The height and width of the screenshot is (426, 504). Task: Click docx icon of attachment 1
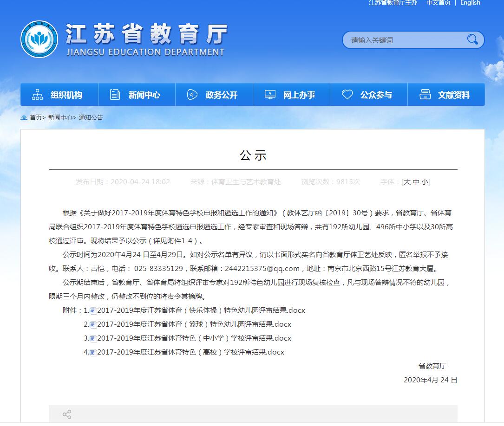(x=92, y=310)
